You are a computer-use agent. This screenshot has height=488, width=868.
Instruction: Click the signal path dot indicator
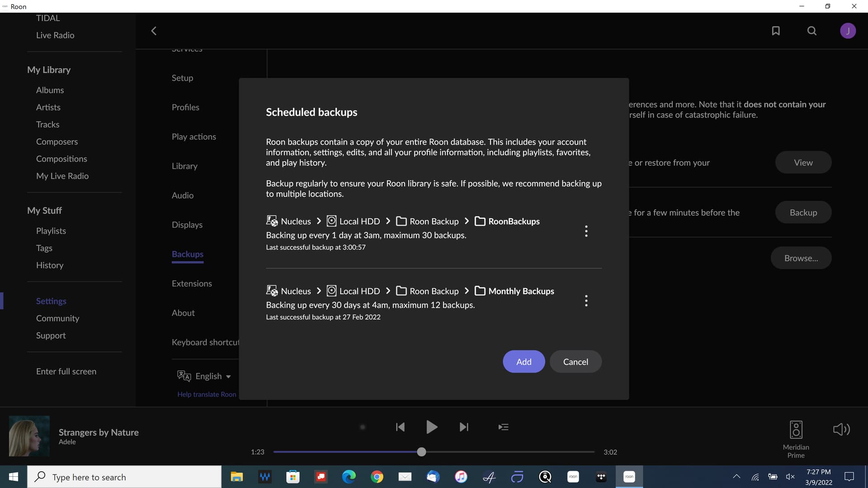click(363, 427)
